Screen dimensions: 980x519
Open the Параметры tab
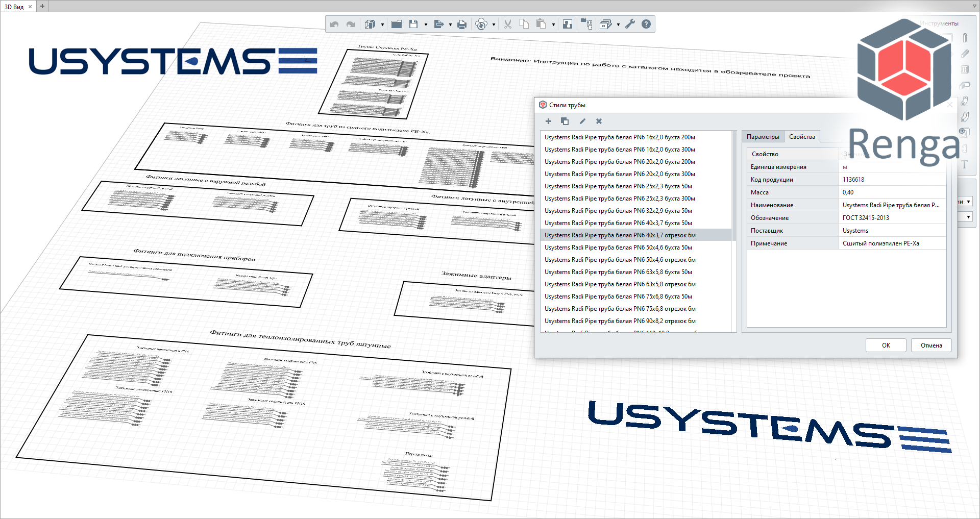point(763,137)
